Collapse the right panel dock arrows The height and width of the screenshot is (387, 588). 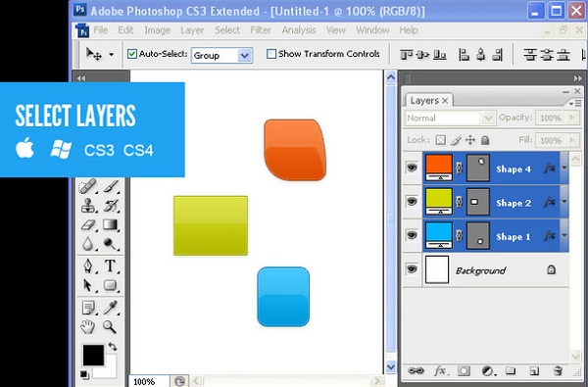pyautogui.click(x=577, y=78)
